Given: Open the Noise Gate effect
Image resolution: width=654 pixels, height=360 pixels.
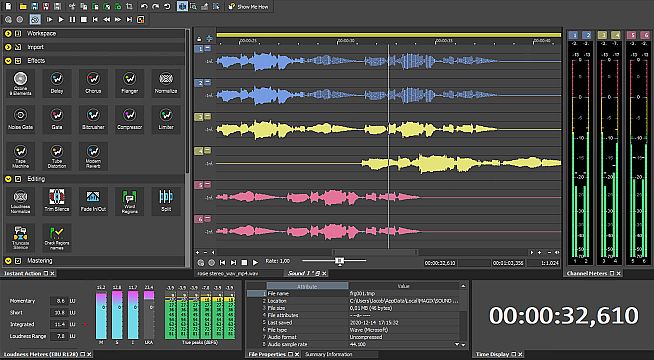Looking at the screenshot, I should pyautogui.click(x=20, y=119).
